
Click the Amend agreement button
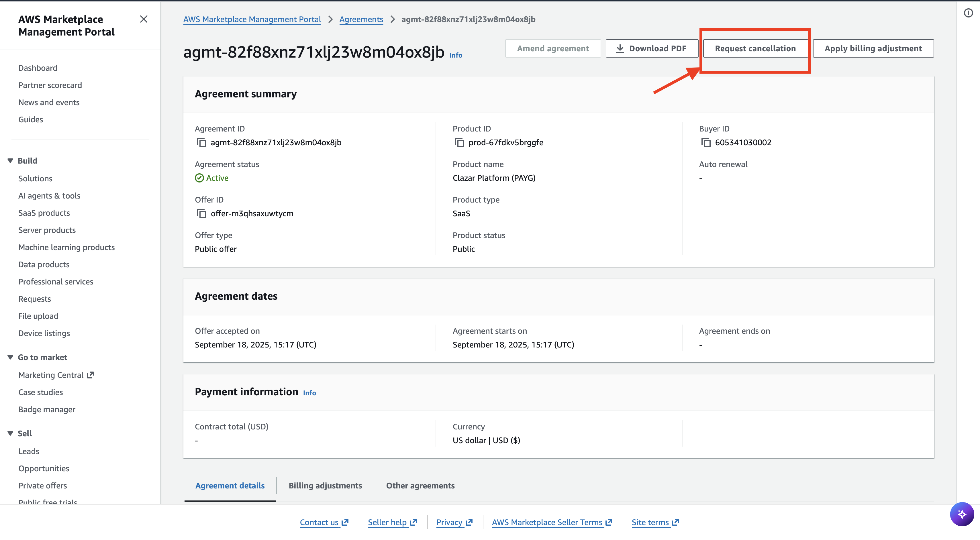click(x=553, y=49)
